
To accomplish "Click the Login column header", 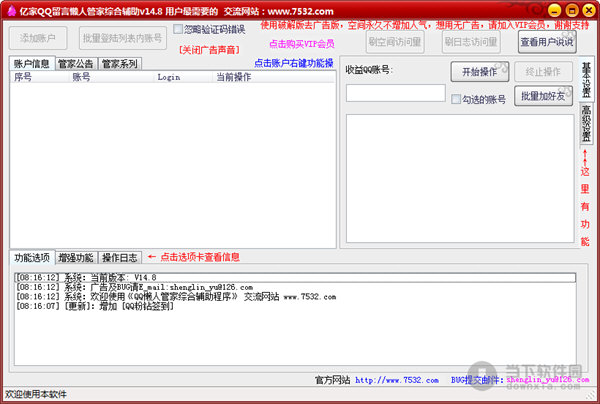I will pos(183,77).
